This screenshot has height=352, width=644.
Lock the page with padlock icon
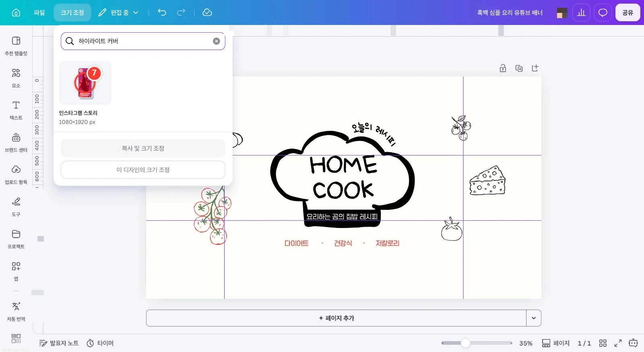point(503,68)
